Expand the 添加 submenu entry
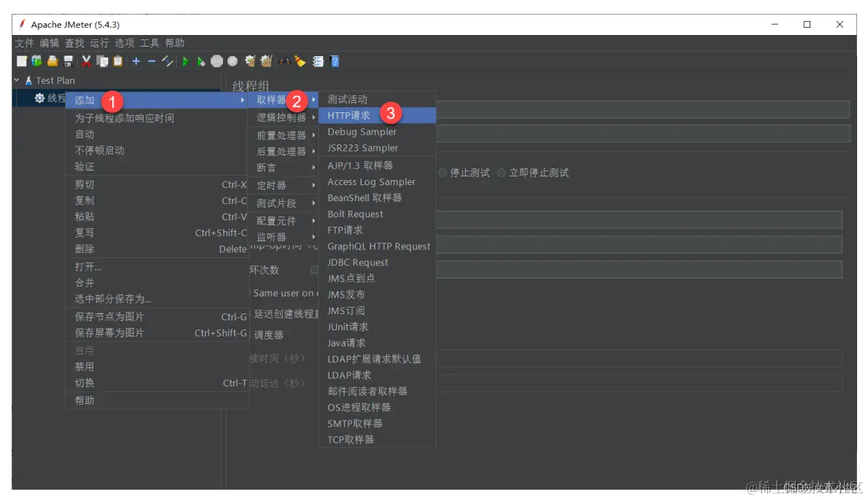Screen dimensions: 868x500 coord(157,101)
